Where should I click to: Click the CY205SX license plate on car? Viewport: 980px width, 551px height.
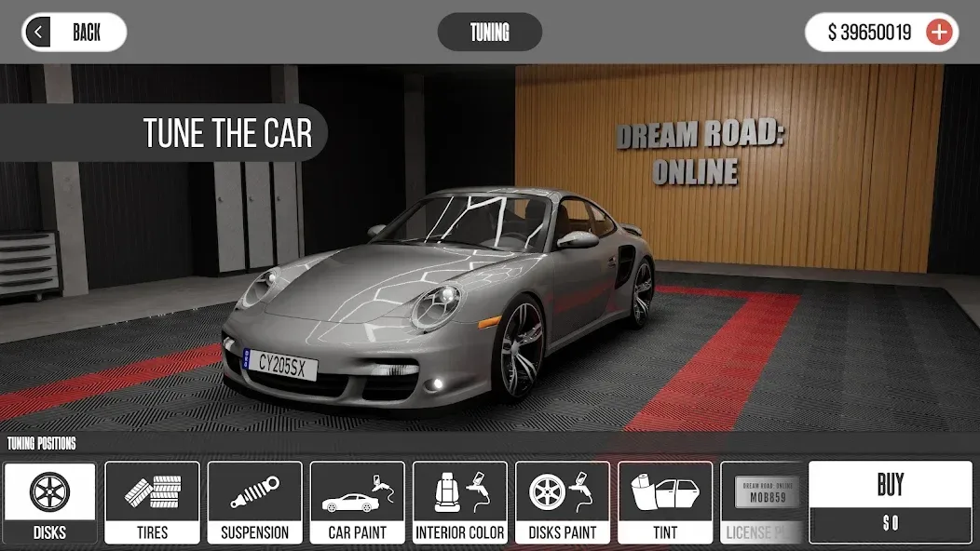click(280, 364)
